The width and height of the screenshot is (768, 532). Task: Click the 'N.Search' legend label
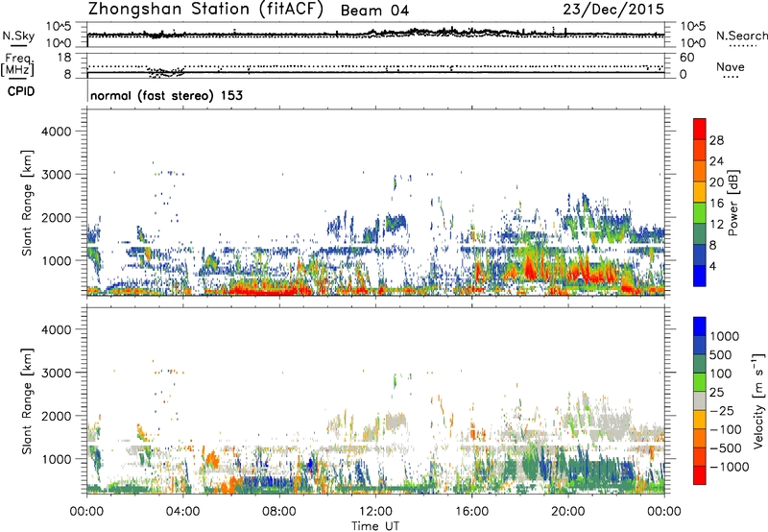(x=741, y=36)
